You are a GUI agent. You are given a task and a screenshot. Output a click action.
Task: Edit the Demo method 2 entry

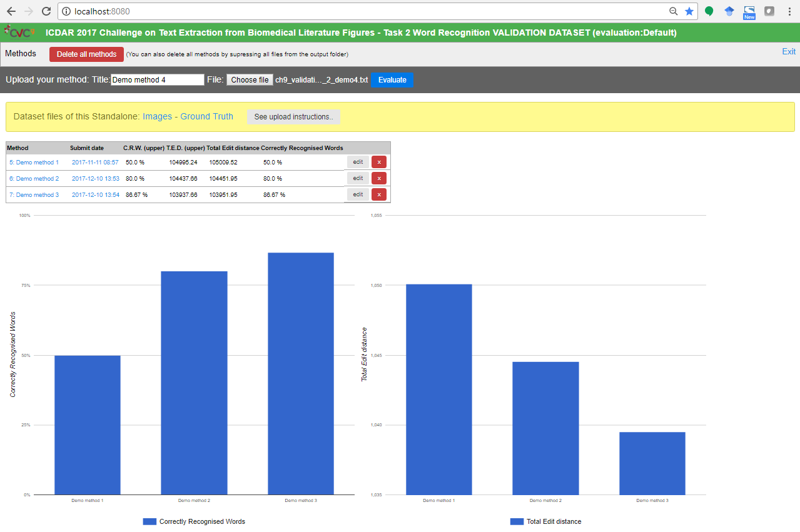tap(358, 178)
